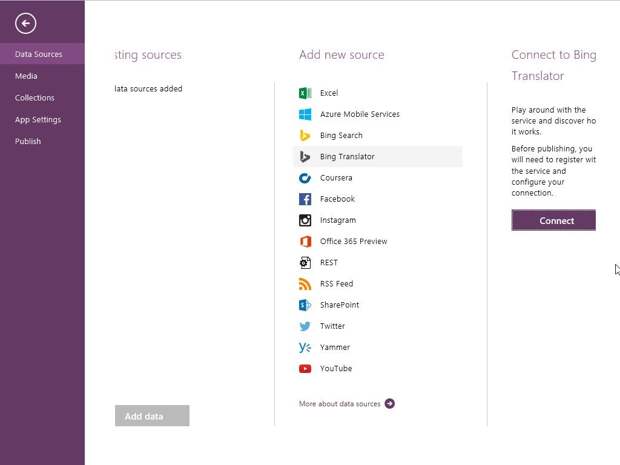Pick Yammer label in list

pos(335,347)
